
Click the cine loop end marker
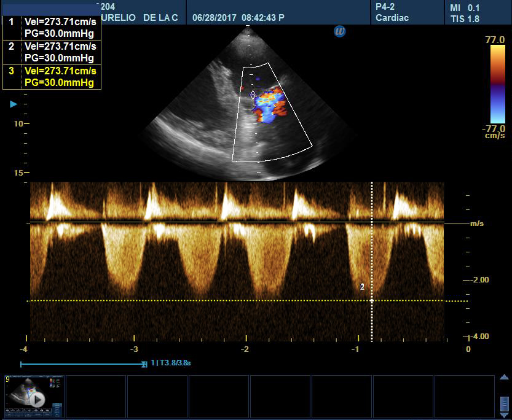click(x=144, y=364)
